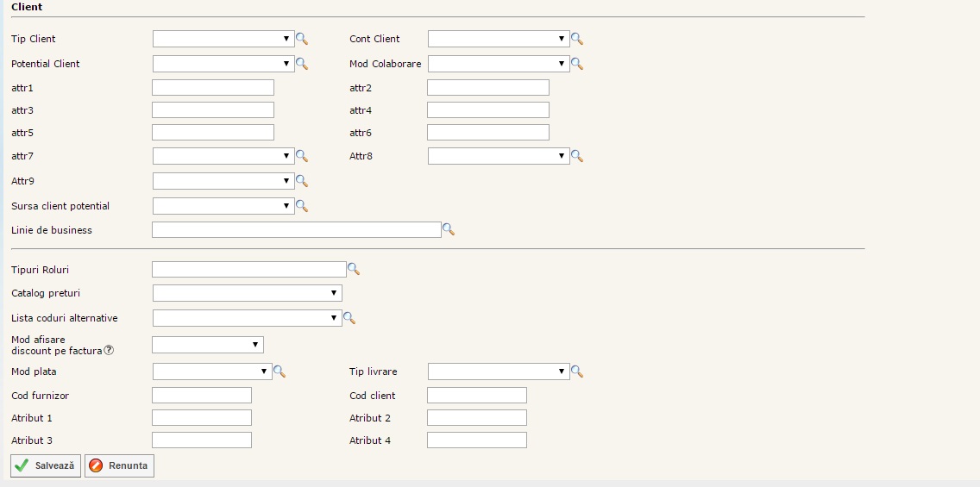
Task: Open the Sursa client potential dropdown
Action: pos(223,206)
